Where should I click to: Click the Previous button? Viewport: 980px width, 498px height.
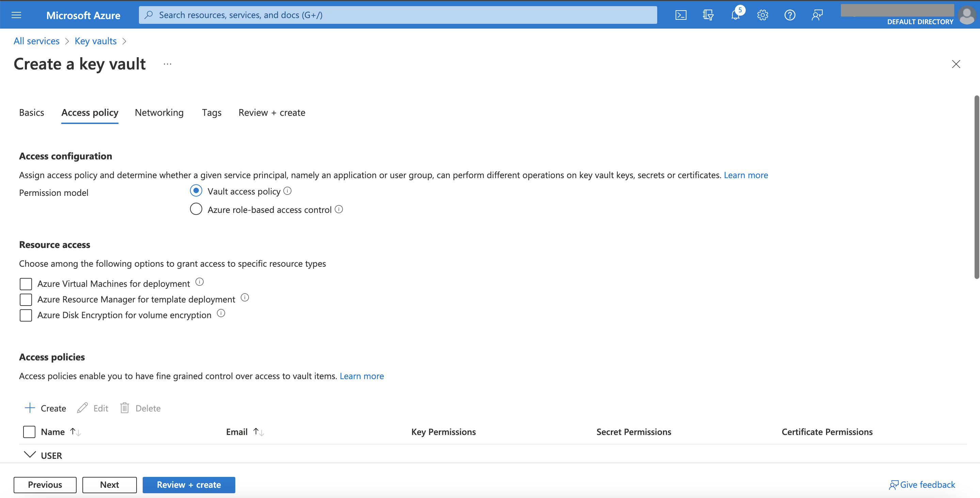tap(45, 485)
